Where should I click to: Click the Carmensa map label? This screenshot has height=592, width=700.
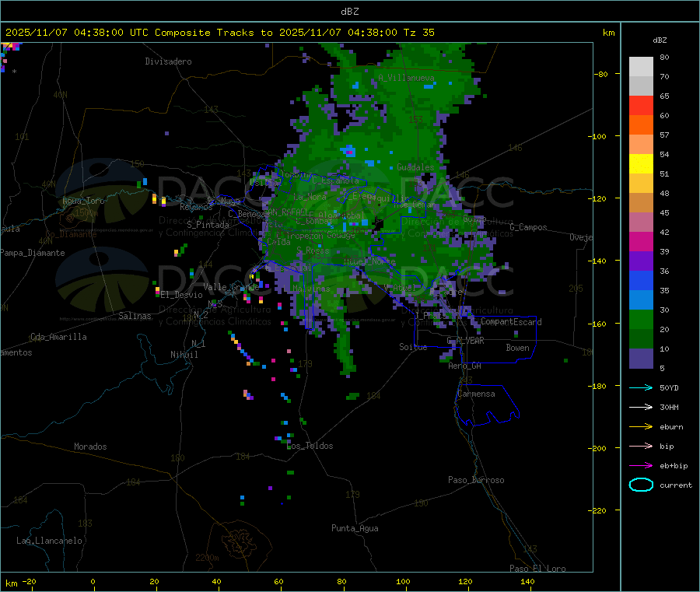(x=476, y=394)
